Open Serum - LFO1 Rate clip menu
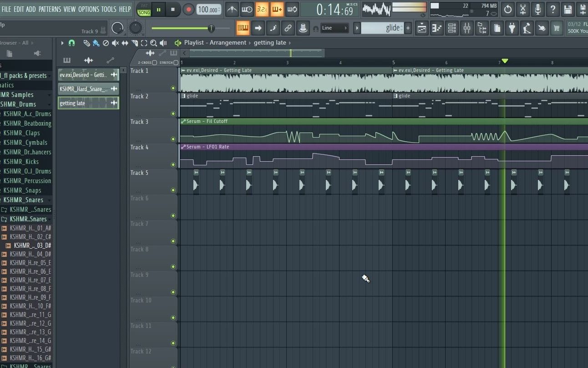The width and height of the screenshot is (588, 368). coord(183,147)
